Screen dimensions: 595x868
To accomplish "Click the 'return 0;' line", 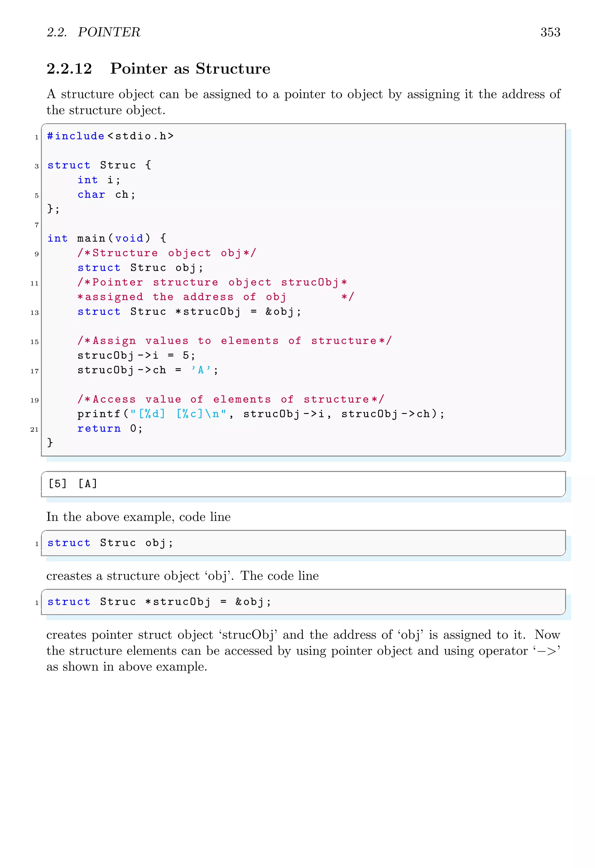I will tap(110, 428).
